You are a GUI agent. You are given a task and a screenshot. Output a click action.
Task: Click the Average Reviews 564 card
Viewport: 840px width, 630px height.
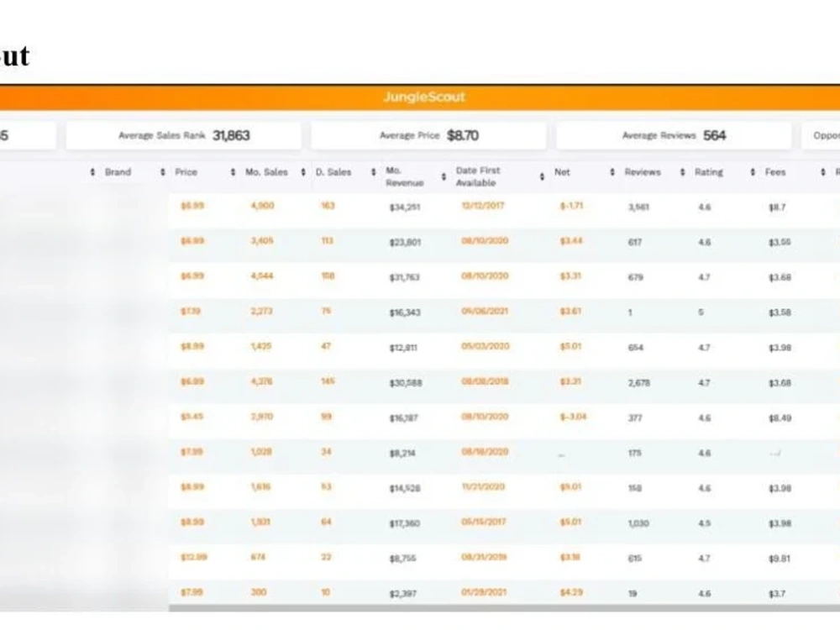(674, 135)
